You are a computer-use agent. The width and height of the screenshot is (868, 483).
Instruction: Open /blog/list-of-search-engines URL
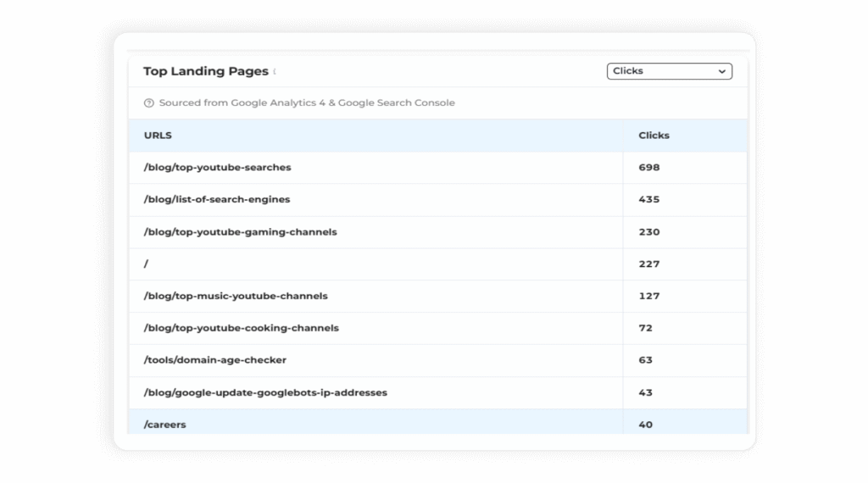pyautogui.click(x=216, y=200)
